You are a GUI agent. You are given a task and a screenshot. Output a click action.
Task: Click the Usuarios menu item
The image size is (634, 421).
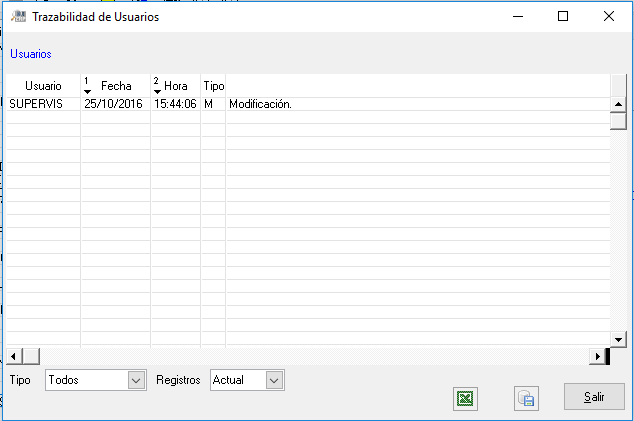tap(31, 54)
